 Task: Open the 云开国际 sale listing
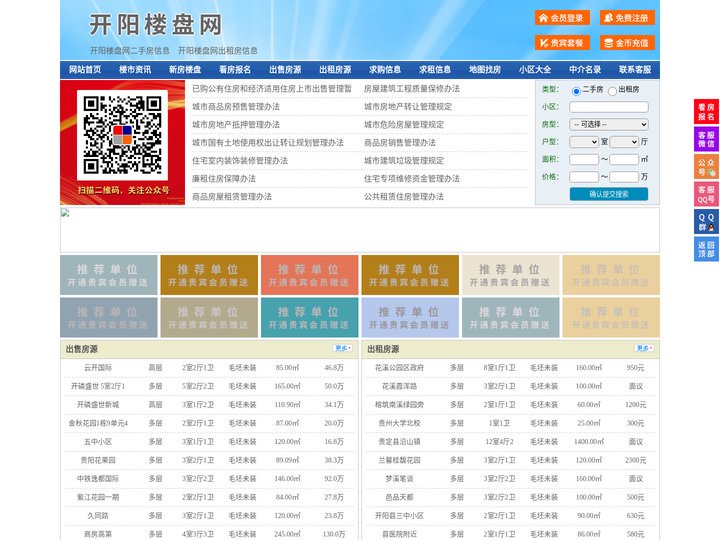(98, 368)
